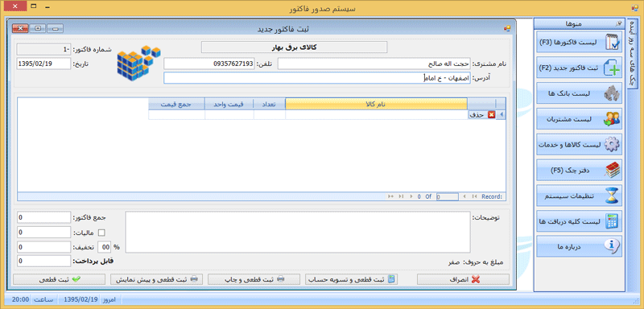Click the توضیحات description text area
The width and height of the screenshot is (644, 309).
click(298, 233)
